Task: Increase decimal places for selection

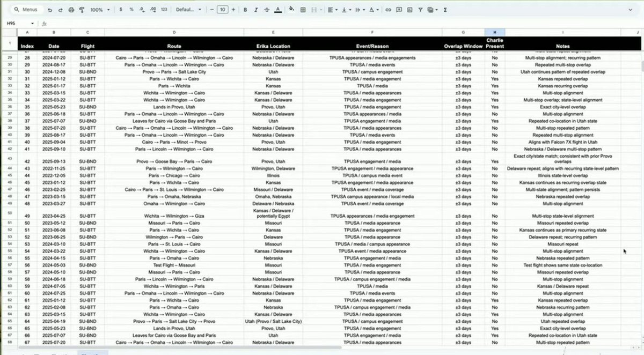Action: tap(153, 10)
